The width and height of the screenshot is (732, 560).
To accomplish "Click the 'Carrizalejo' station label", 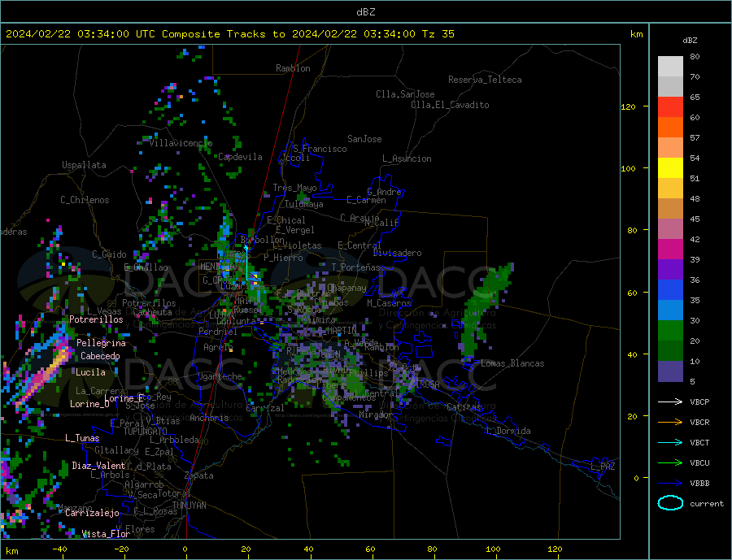I will (93, 514).
